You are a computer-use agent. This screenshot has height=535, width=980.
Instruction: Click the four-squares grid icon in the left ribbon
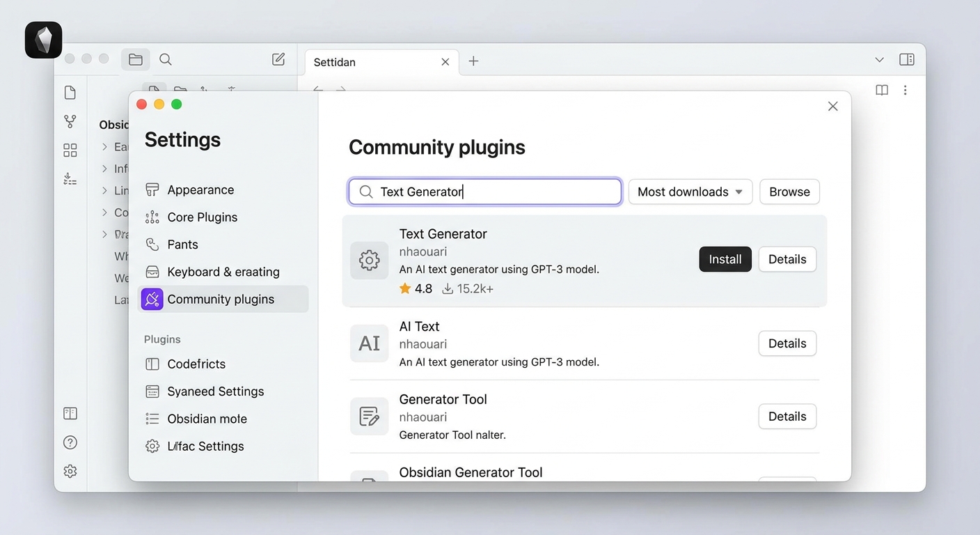70,150
